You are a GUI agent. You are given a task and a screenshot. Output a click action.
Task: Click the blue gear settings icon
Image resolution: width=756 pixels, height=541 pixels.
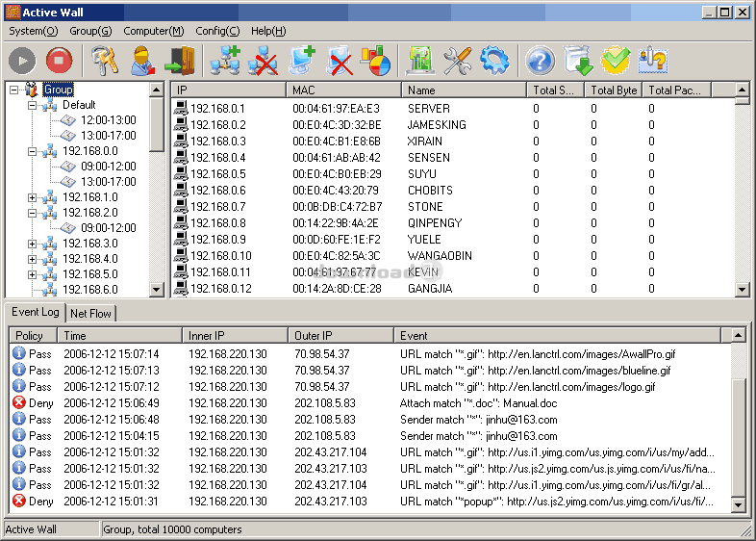[x=494, y=61]
